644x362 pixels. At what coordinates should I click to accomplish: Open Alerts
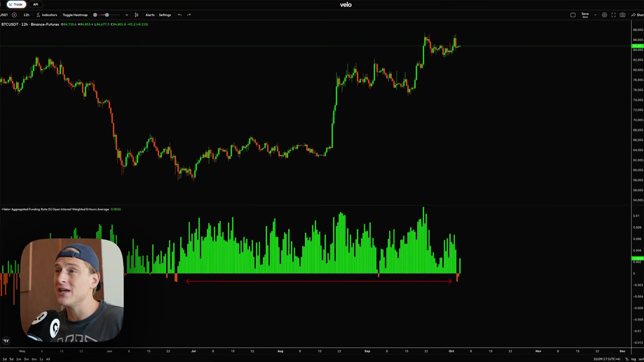[x=150, y=15]
